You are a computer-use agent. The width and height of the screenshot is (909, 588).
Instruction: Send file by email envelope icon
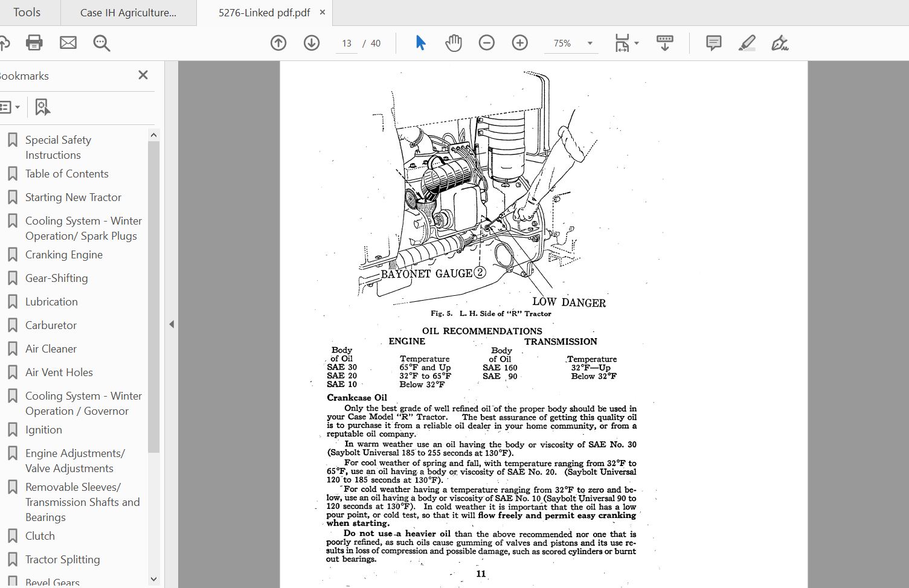68,43
